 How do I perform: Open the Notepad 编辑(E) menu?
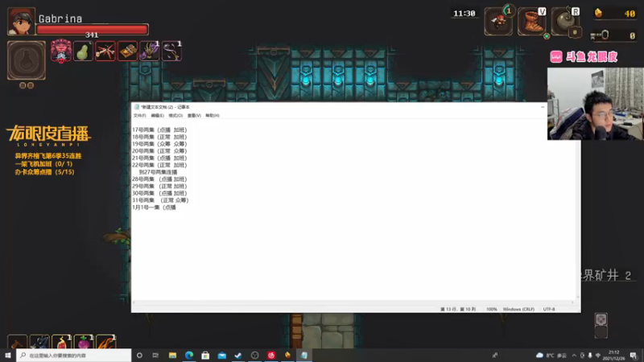(157, 115)
